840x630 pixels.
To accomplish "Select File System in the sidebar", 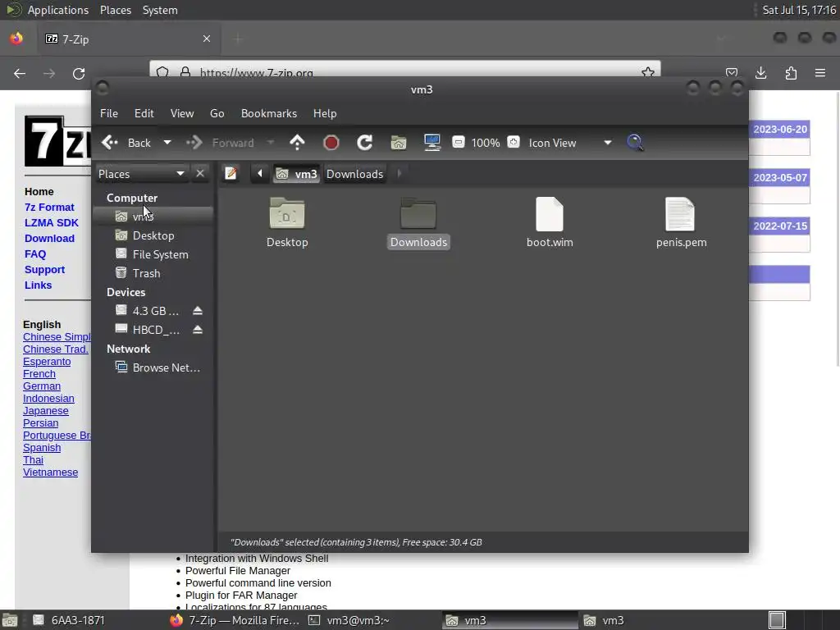I will [x=153, y=254].
